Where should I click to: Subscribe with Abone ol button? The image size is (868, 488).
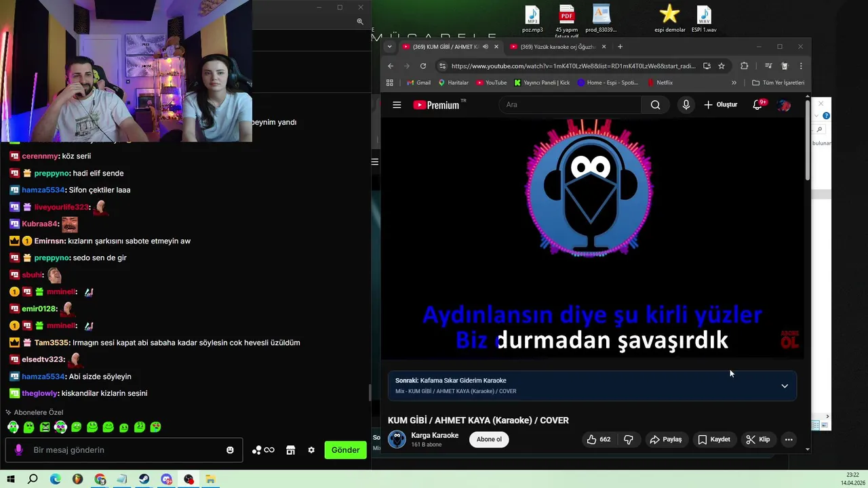(x=489, y=439)
